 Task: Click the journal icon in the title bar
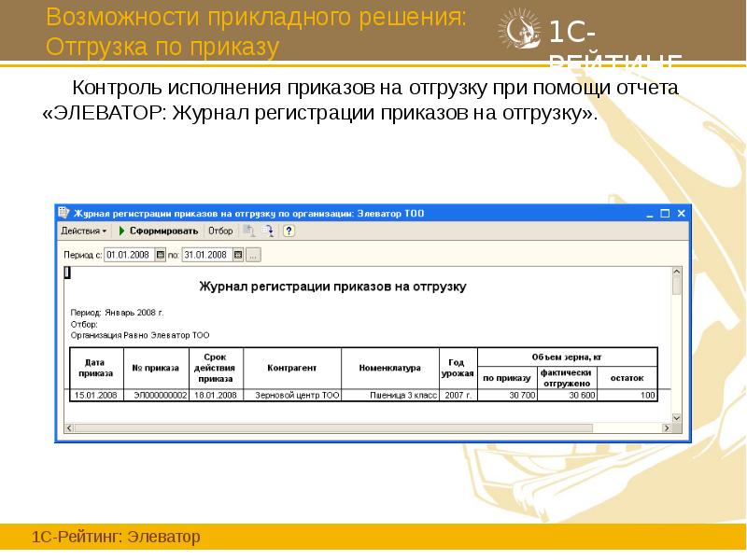[64, 212]
